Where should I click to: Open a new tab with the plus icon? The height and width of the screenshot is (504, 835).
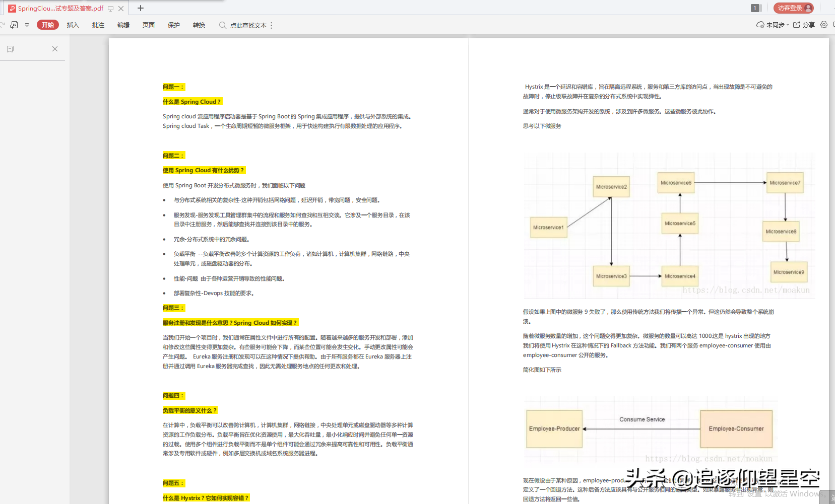tap(141, 8)
